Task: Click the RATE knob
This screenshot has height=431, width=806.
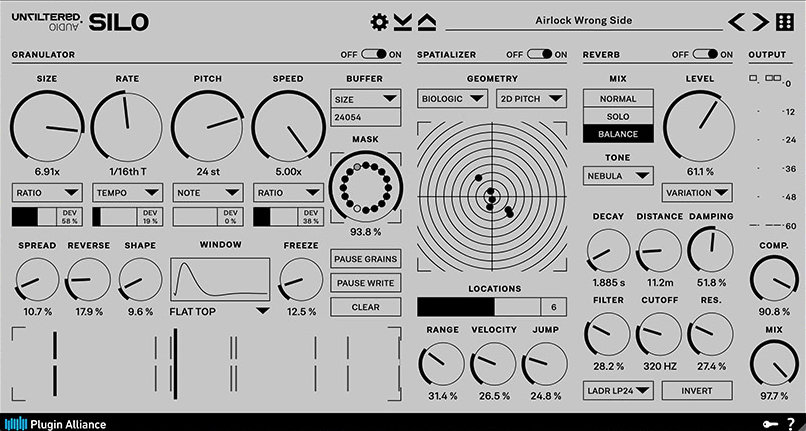Action: pyautogui.click(x=127, y=127)
